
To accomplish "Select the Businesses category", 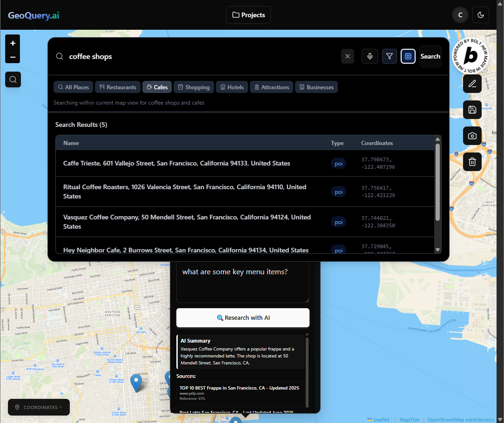I will click(316, 87).
